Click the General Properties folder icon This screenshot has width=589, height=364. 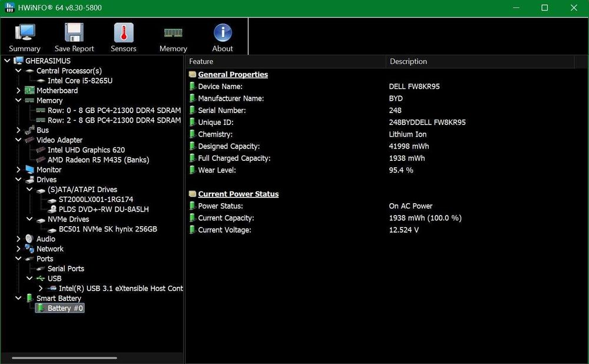point(193,74)
